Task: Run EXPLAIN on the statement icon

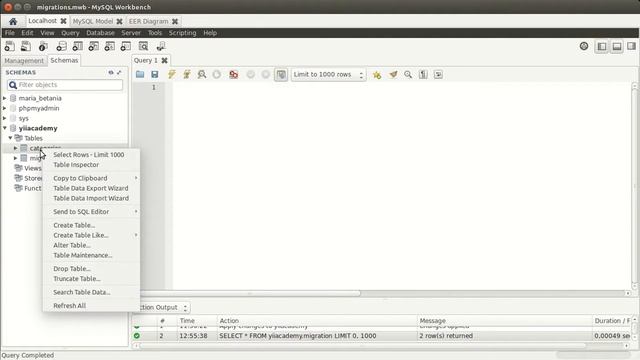Action: pyautogui.click(x=202, y=74)
